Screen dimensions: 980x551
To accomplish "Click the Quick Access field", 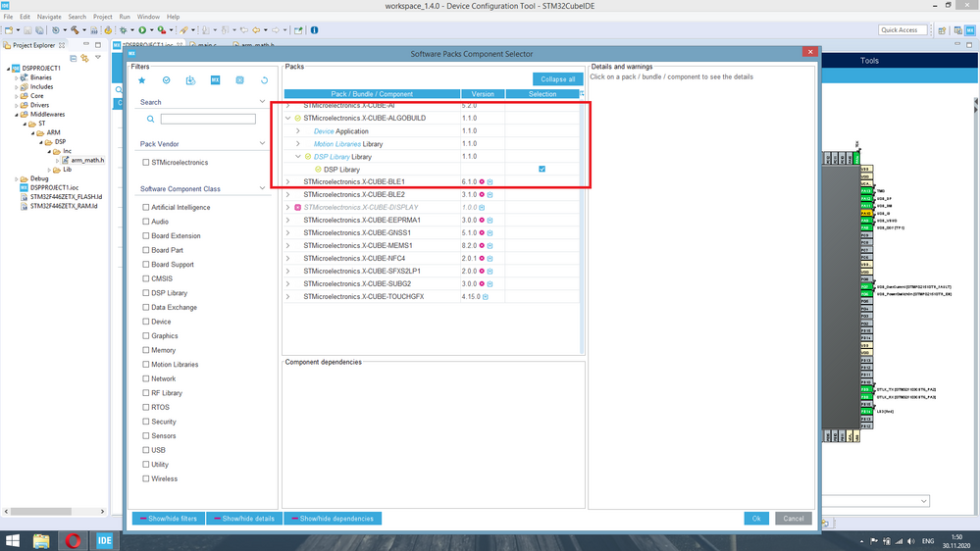I will click(x=903, y=30).
